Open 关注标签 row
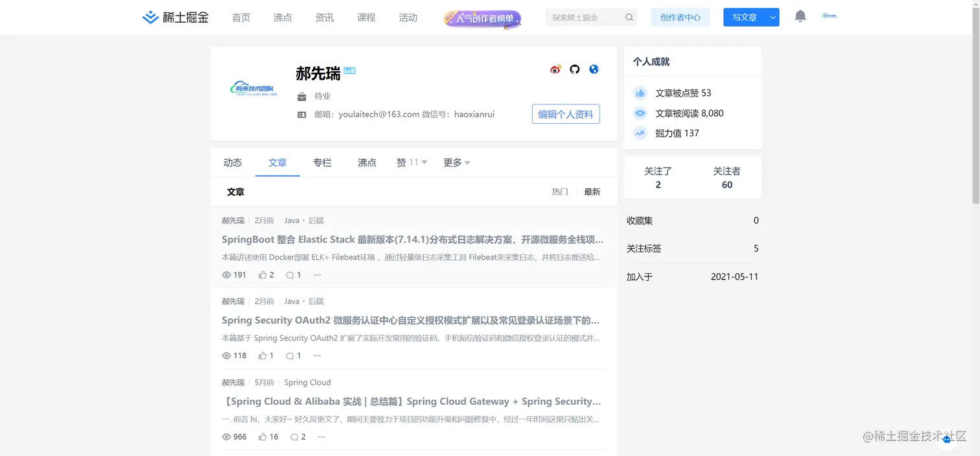 coord(693,248)
